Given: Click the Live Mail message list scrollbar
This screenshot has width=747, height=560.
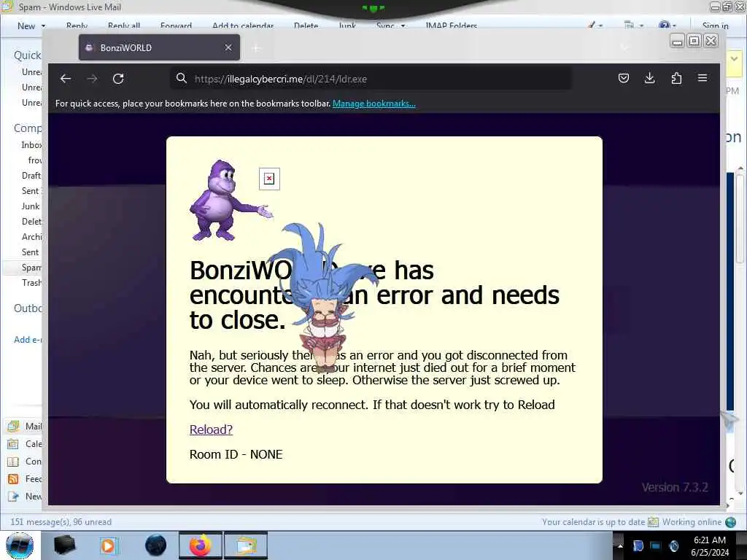Looking at the screenshot, I should coord(740,219).
